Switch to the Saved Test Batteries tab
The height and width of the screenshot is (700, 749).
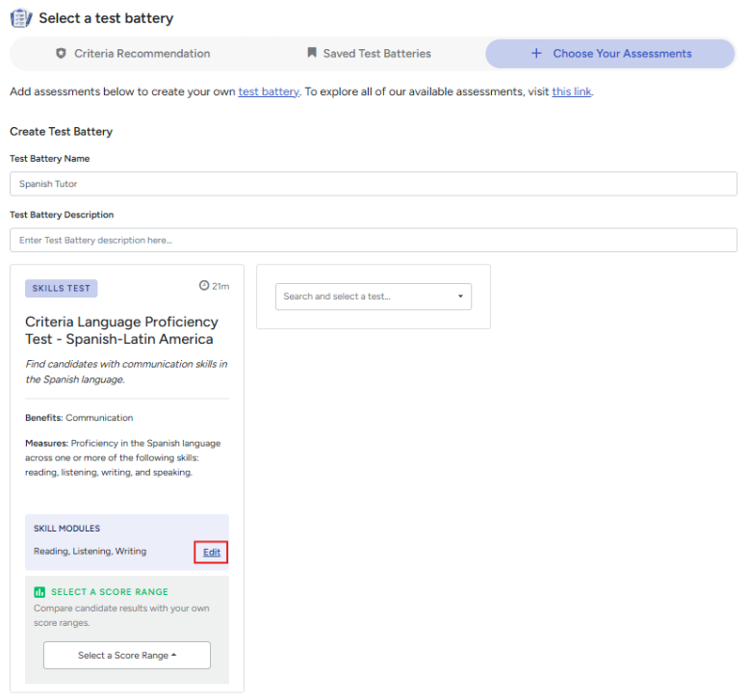(x=370, y=54)
